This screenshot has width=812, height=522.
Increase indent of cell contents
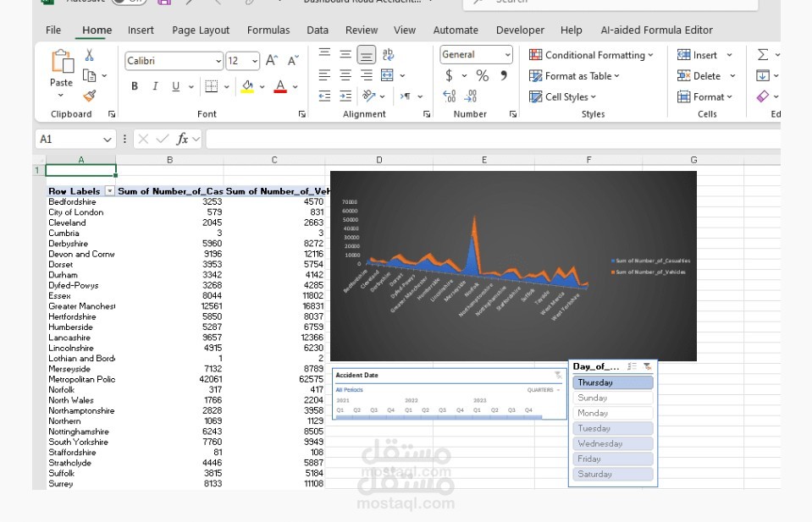point(345,96)
